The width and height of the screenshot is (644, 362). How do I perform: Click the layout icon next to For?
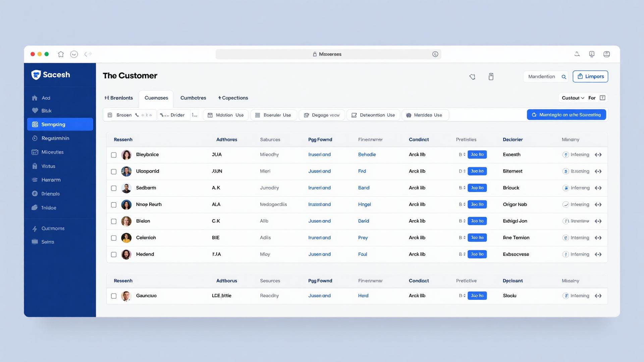tap(602, 98)
